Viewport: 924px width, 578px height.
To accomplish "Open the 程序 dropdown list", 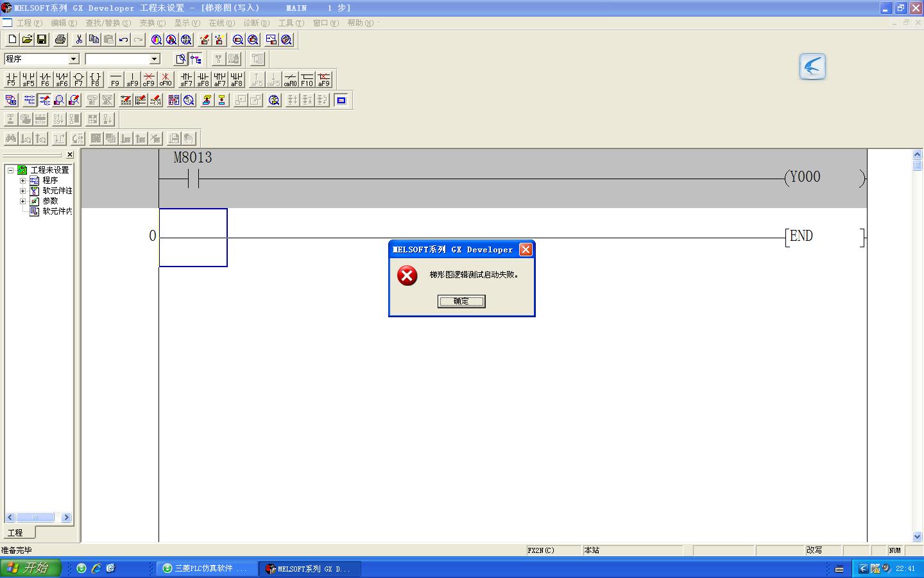I will (x=73, y=59).
